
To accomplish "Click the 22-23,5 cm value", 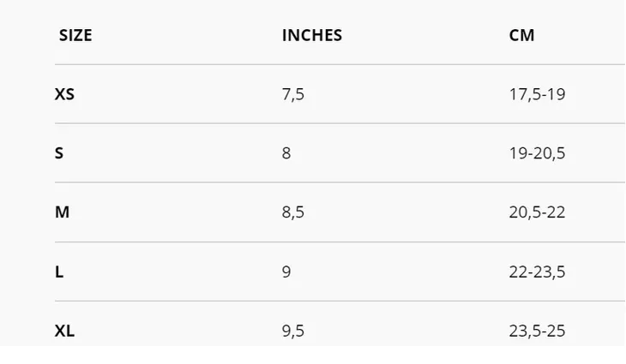I will tap(537, 272).
